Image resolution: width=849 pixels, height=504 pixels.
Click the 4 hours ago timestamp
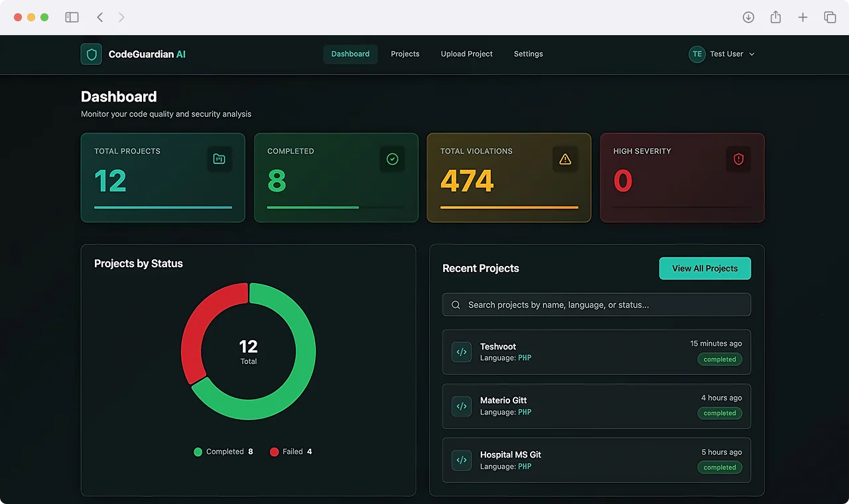[x=722, y=398]
